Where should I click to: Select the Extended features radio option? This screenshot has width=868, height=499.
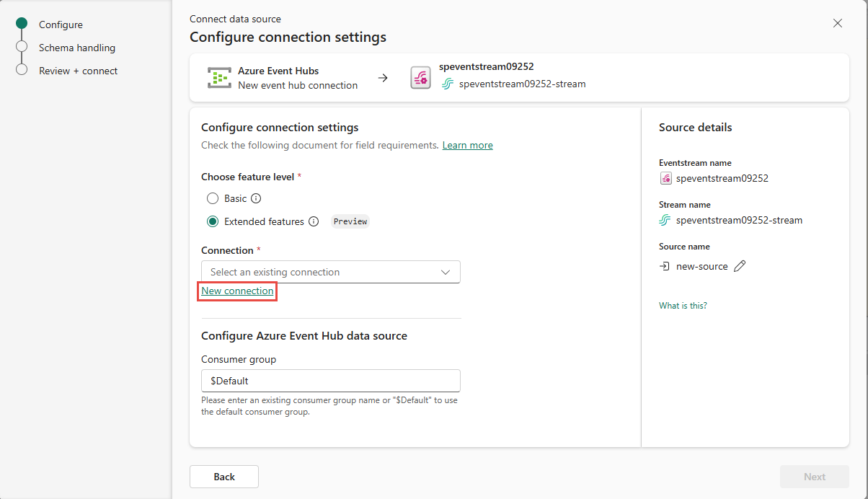tap(213, 221)
